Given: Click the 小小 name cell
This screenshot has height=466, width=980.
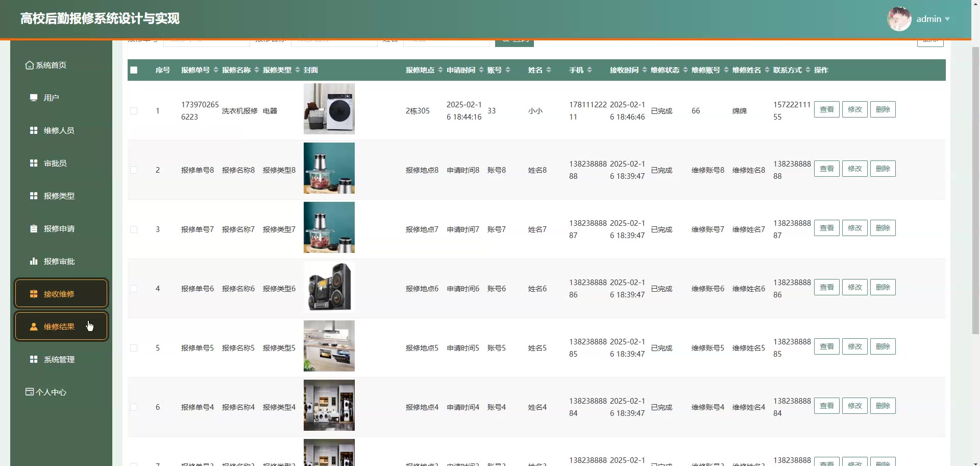Looking at the screenshot, I should (x=535, y=111).
